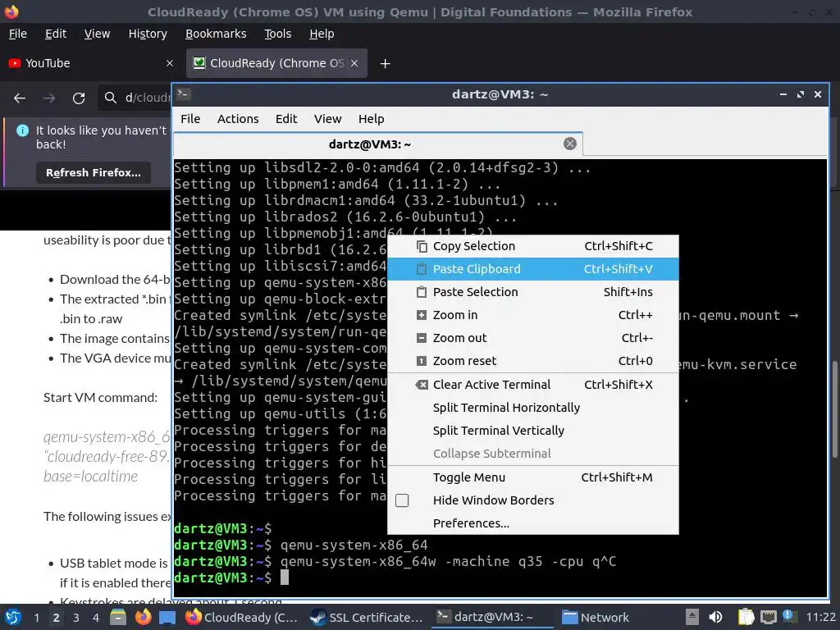840x630 pixels.
Task: Open Firefox Bookmarks menu
Action: pyautogui.click(x=216, y=34)
